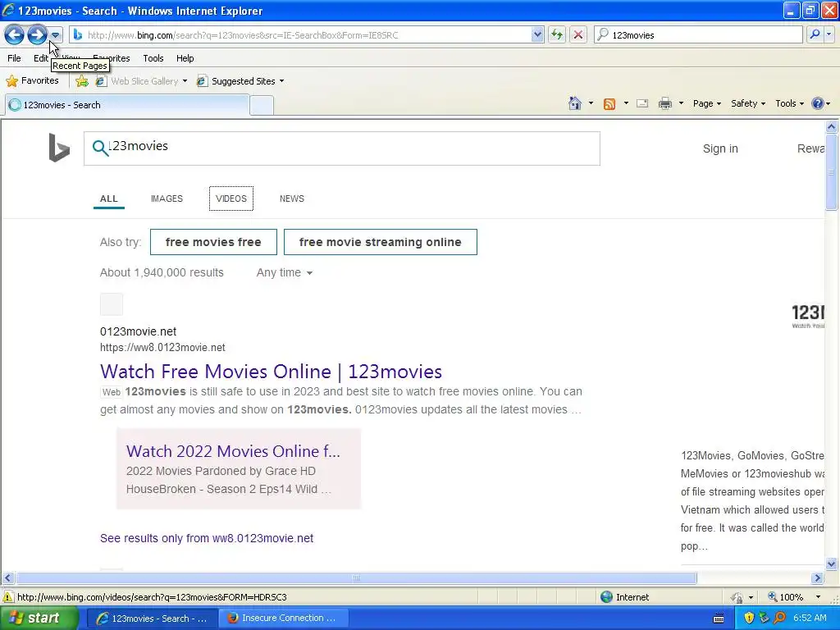Click the Refresh page icon
This screenshot has width=840, height=630.
pyautogui.click(x=557, y=34)
